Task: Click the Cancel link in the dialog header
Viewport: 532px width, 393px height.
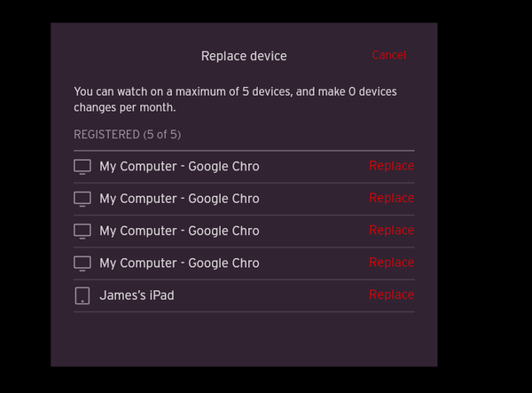Action: pos(389,55)
